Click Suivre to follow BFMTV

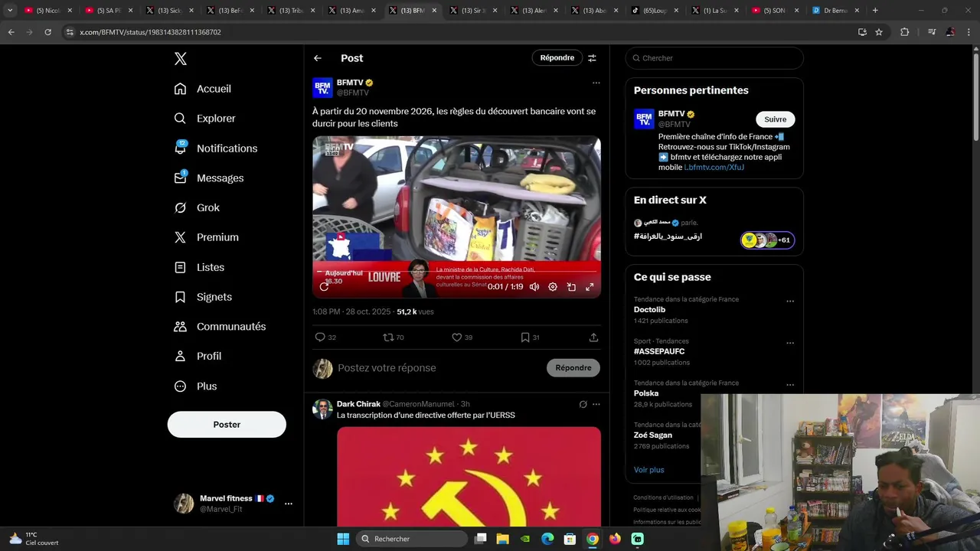tap(775, 119)
